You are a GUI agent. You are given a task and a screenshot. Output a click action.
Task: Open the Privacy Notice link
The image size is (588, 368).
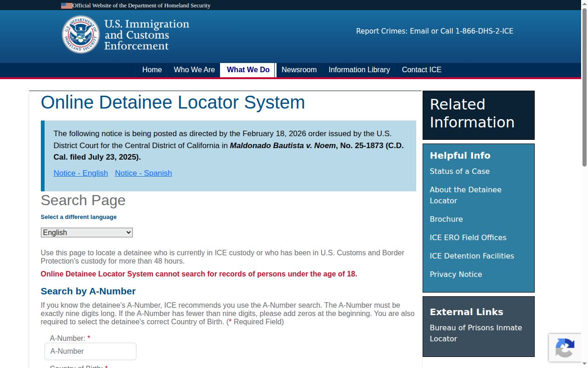(x=456, y=274)
